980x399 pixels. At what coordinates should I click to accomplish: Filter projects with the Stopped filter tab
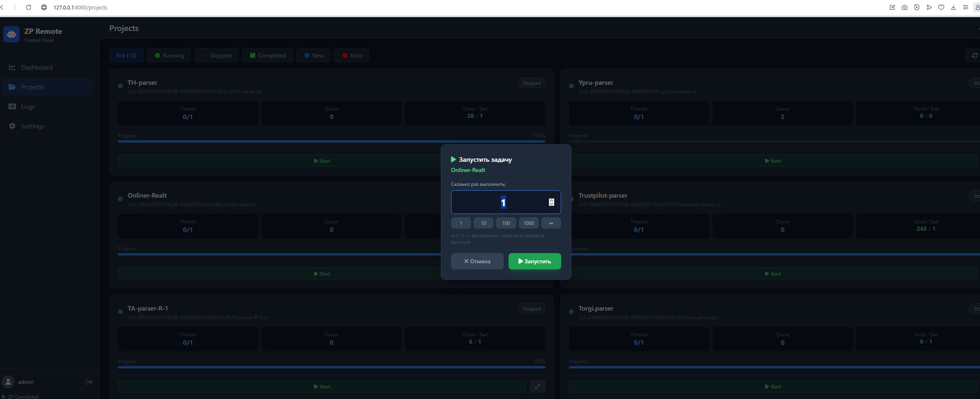coord(217,55)
